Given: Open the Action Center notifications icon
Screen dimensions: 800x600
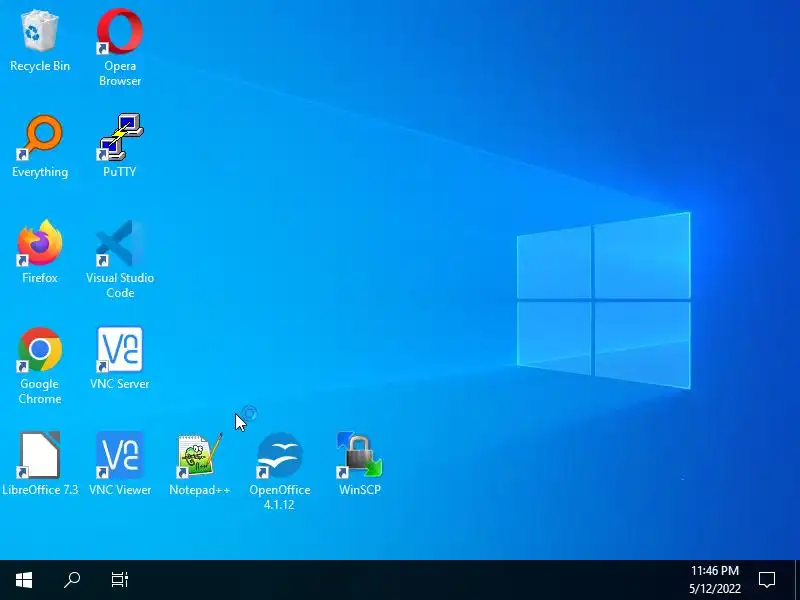Looking at the screenshot, I should click(767, 580).
